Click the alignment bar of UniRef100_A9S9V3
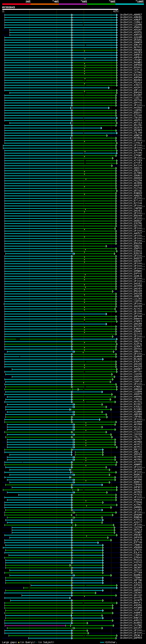146x644 pixels. click(x=57, y=88)
